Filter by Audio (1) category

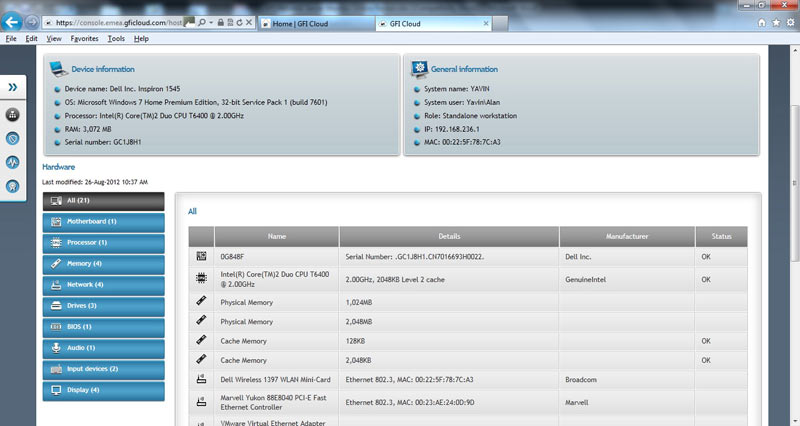pos(104,348)
